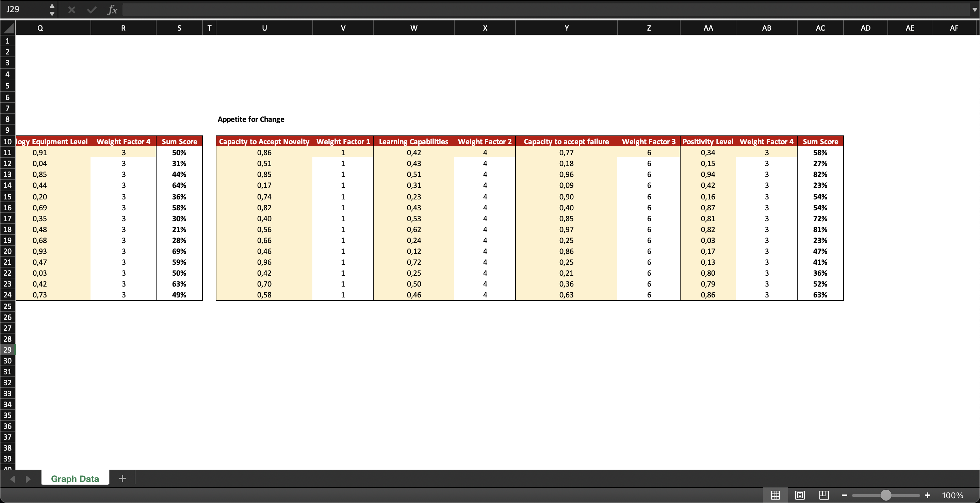Zoom out with the minus button
Image resolution: width=980 pixels, height=503 pixels.
[845, 495]
